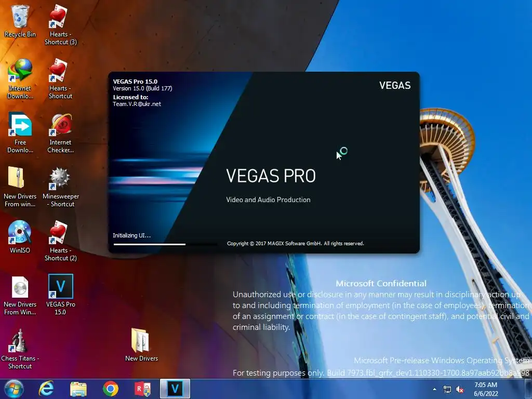Launch Internet Explorer from the taskbar
The width and height of the screenshot is (532, 399).
[46, 389]
